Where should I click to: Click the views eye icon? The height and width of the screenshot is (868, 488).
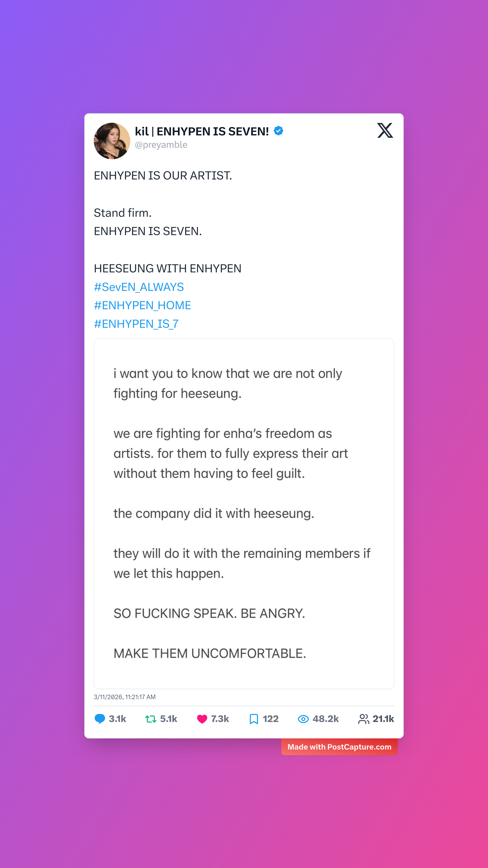click(303, 719)
